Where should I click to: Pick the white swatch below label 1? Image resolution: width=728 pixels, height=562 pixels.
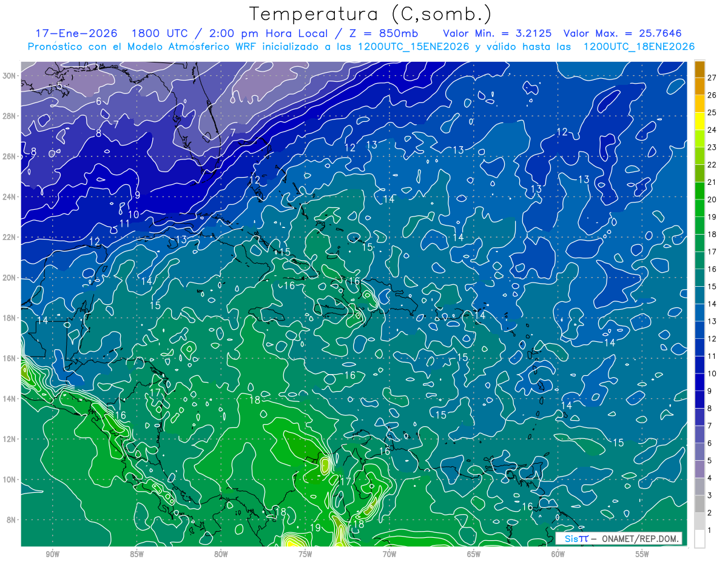[699, 539]
